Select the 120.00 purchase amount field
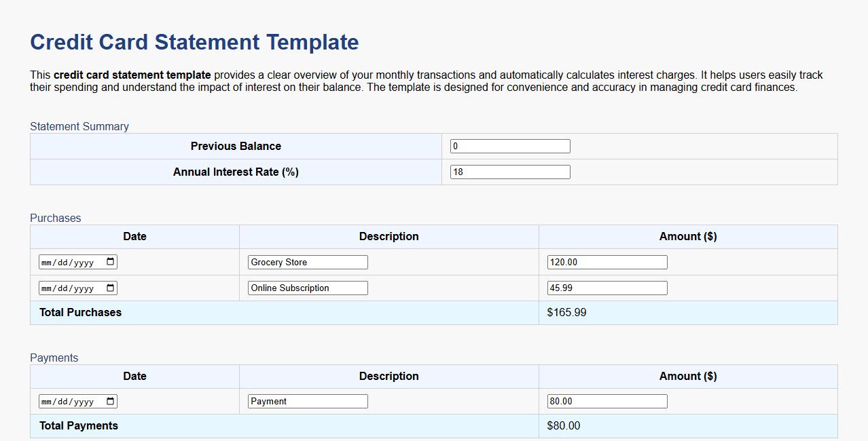 607,261
